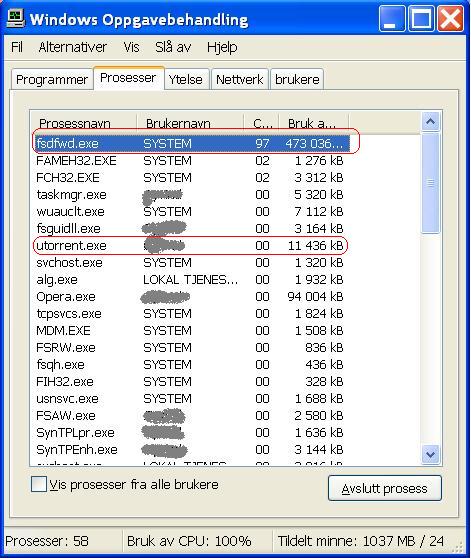Click the Task Manager title bar icon
The image size is (471, 558).
(15, 19)
